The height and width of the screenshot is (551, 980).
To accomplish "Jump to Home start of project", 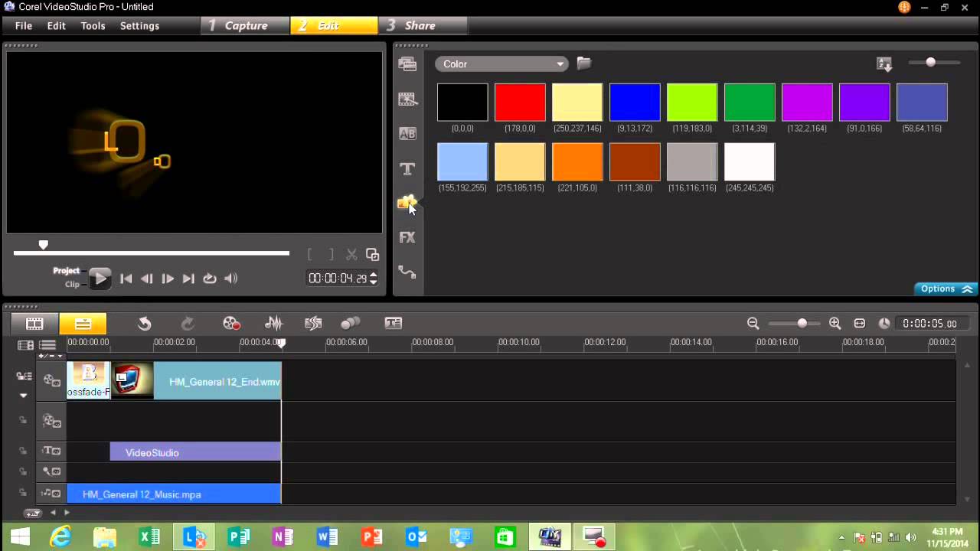I will 126,279.
